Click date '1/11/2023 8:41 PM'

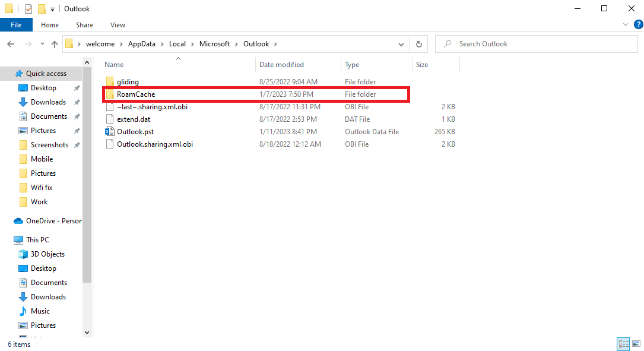[288, 132]
